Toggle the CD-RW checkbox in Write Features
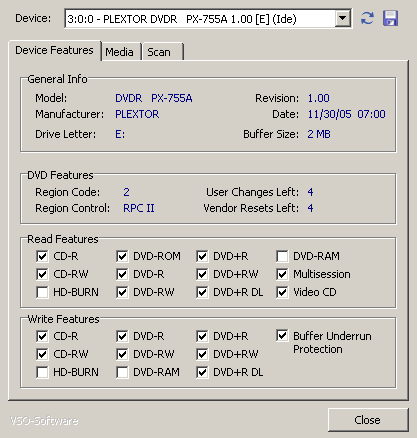Viewport: 417px width, 438px height. click(x=42, y=354)
